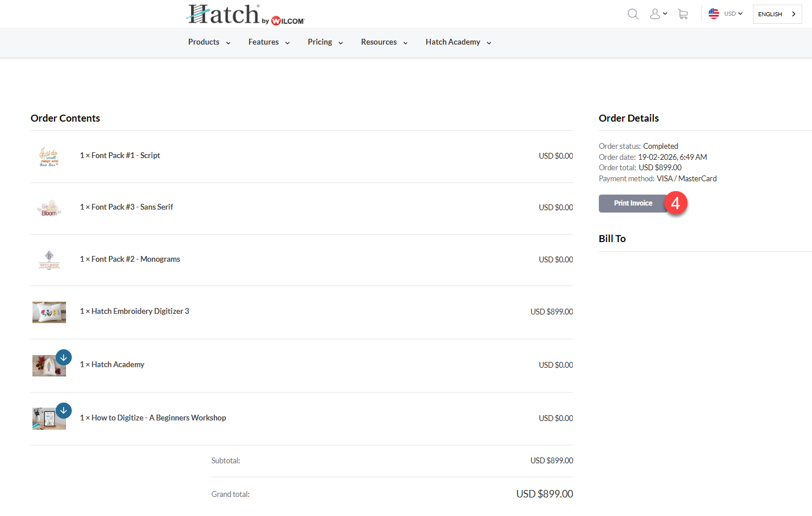This screenshot has height=516, width=812.
Task: Click the search magnifier icon
Action: (632, 14)
